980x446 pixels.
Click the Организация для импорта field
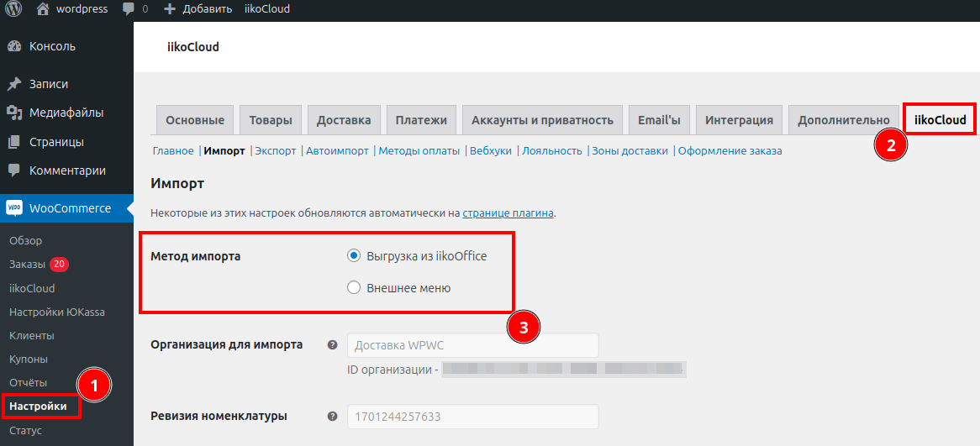click(x=472, y=345)
